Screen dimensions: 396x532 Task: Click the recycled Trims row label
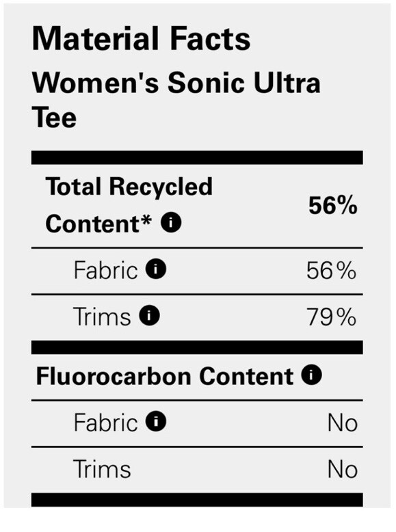point(102,316)
